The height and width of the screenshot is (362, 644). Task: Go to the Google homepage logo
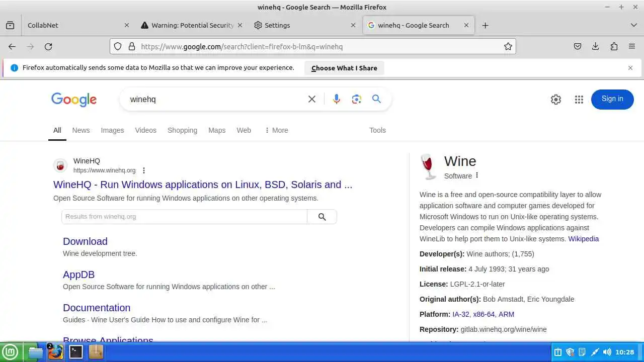74,100
